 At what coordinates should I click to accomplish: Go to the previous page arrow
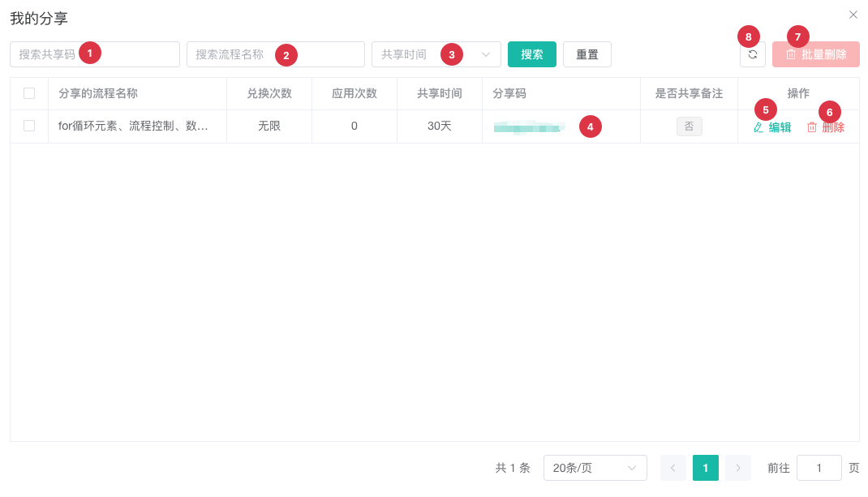(673, 469)
